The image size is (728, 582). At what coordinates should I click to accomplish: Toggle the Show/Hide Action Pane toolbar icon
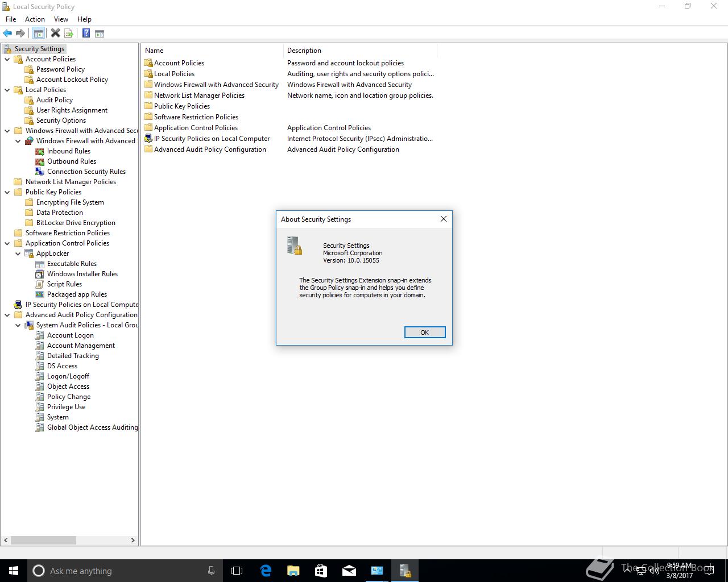(x=100, y=34)
